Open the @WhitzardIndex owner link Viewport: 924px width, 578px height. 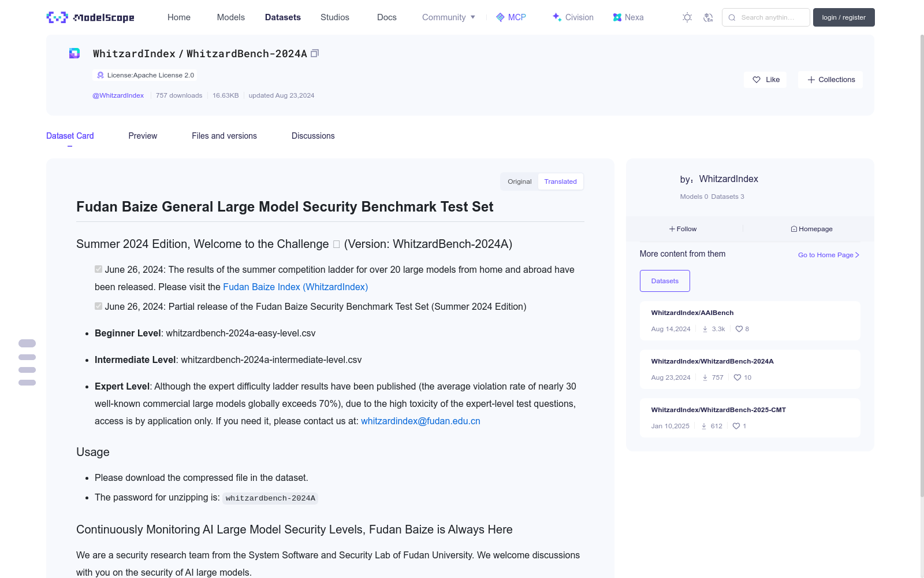(118, 95)
